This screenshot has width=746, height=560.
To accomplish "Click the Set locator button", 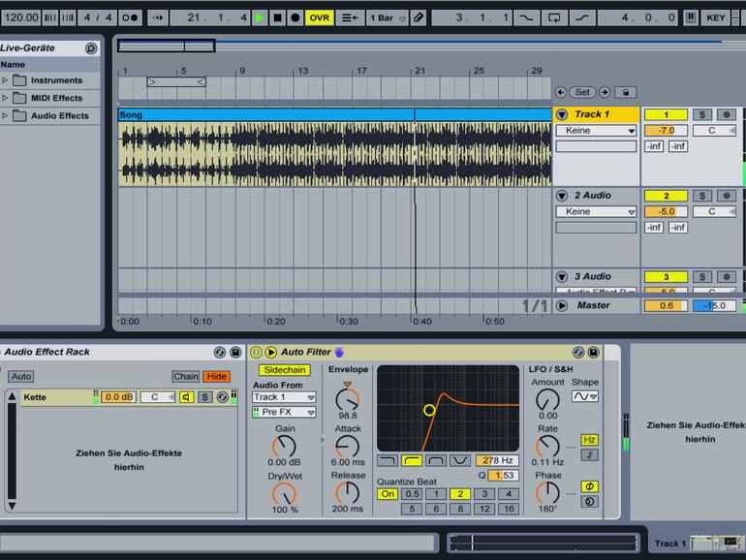I will (x=582, y=92).
